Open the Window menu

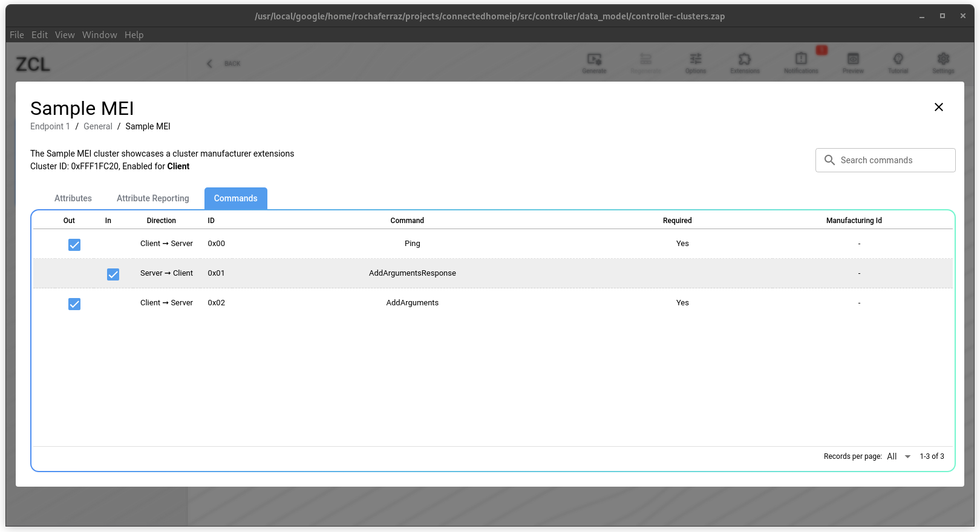pyautogui.click(x=100, y=35)
